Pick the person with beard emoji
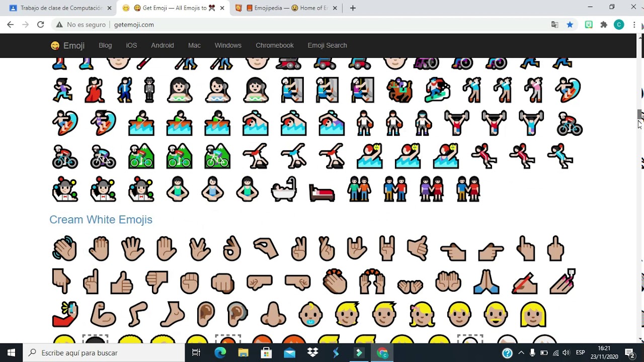The width and height of the screenshot is (644, 362). (x=496, y=315)
